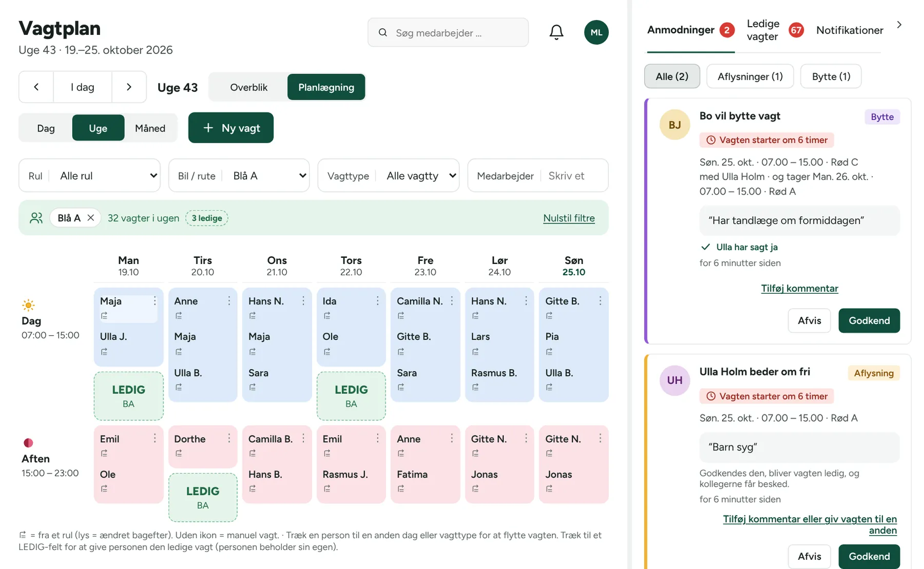Open options menu for Gitte N.'s Saturday shift
Screen dimensions: 924x569
click(x=526, y=439)
